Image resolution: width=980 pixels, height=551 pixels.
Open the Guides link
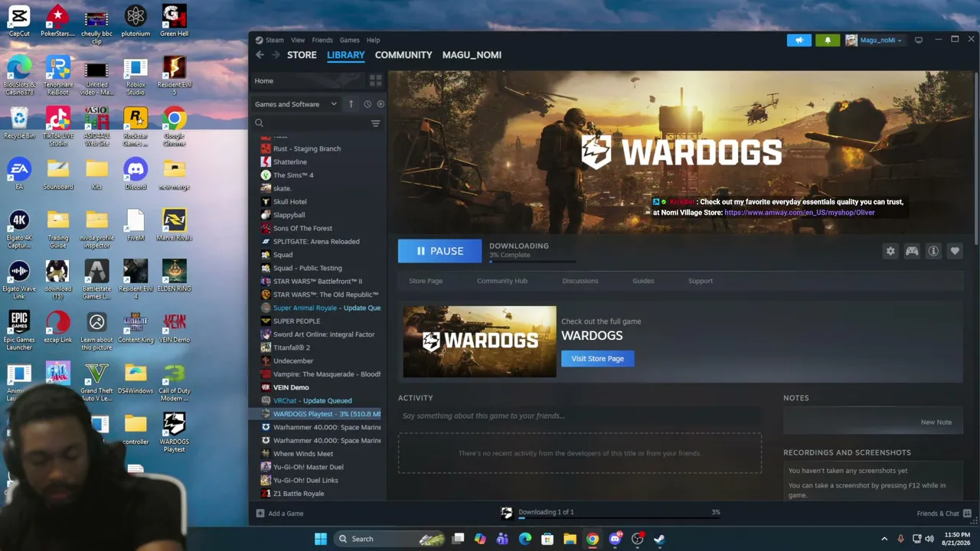[x=643, y=281]
